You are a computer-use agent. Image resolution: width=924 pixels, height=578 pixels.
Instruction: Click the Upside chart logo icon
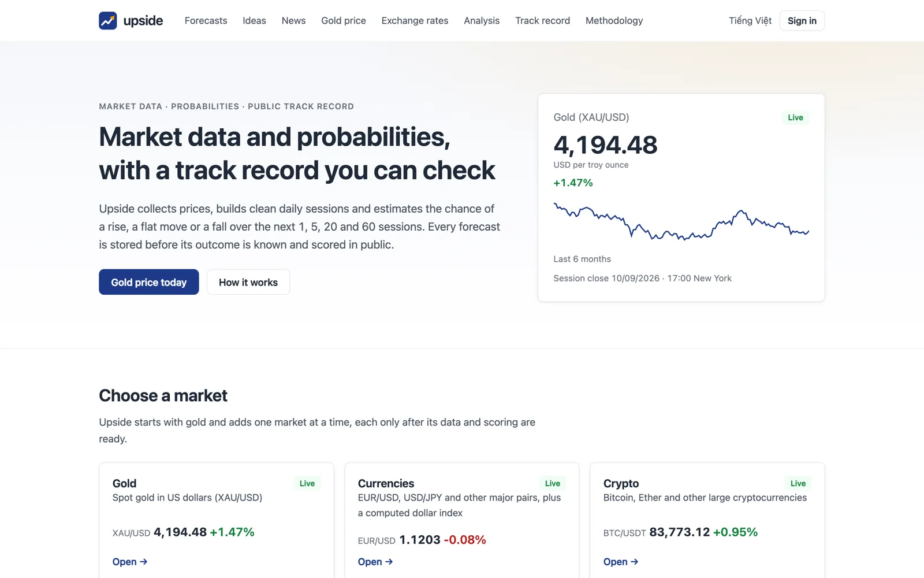(x=108, y=21)
